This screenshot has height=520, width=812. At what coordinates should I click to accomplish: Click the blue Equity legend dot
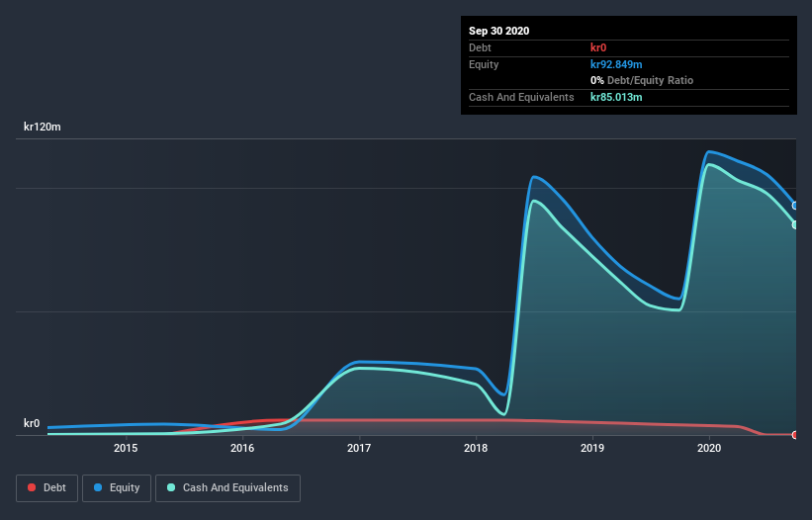(x=98, y=487)
